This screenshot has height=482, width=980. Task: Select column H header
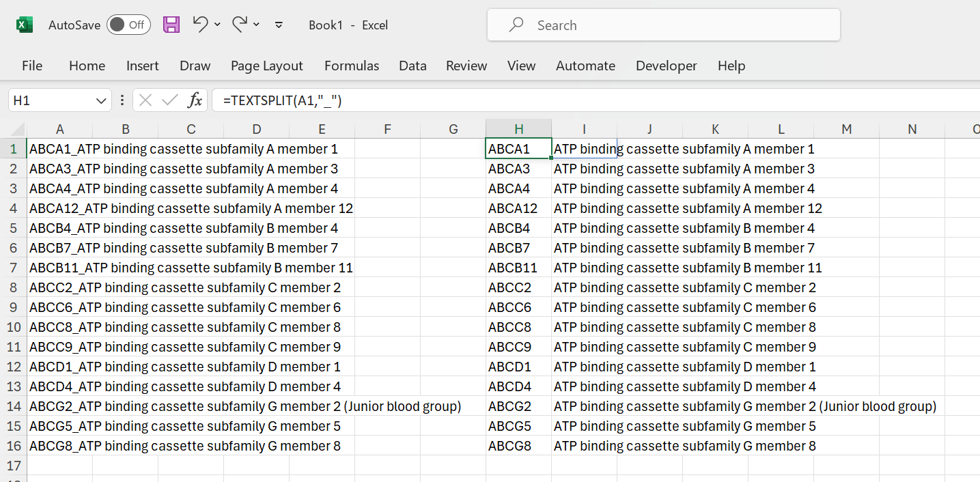click(518, 129)
